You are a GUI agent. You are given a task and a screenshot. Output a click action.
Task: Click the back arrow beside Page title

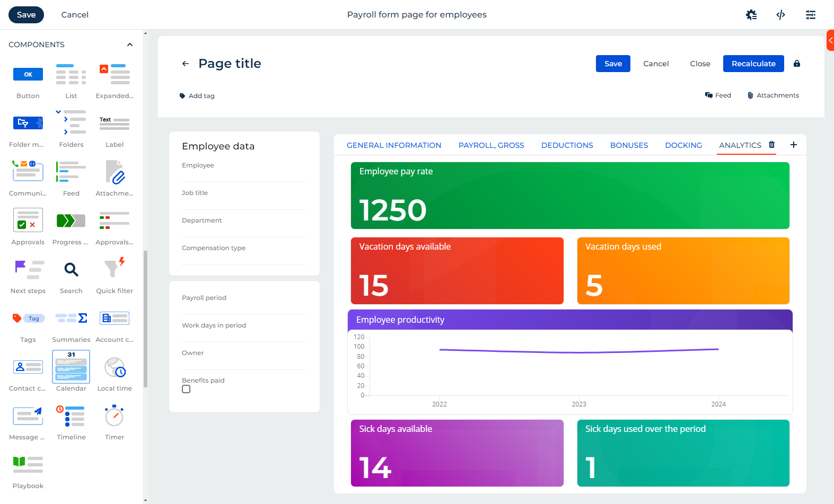click(186, 64)
